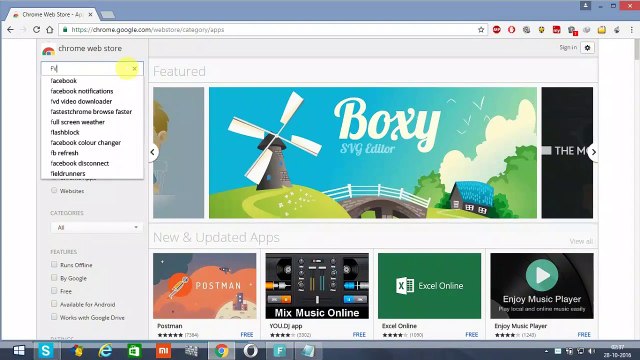Click FREE button for YOU.DJ app

pyautogui.click(x=359, y=335)
